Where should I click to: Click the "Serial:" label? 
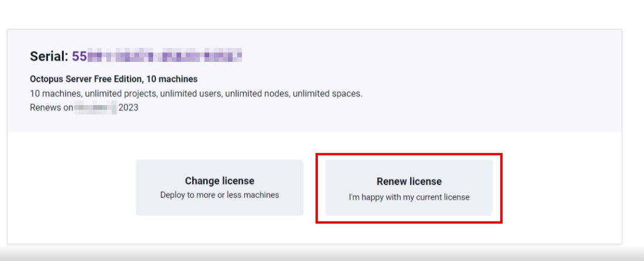pos(49,56)
